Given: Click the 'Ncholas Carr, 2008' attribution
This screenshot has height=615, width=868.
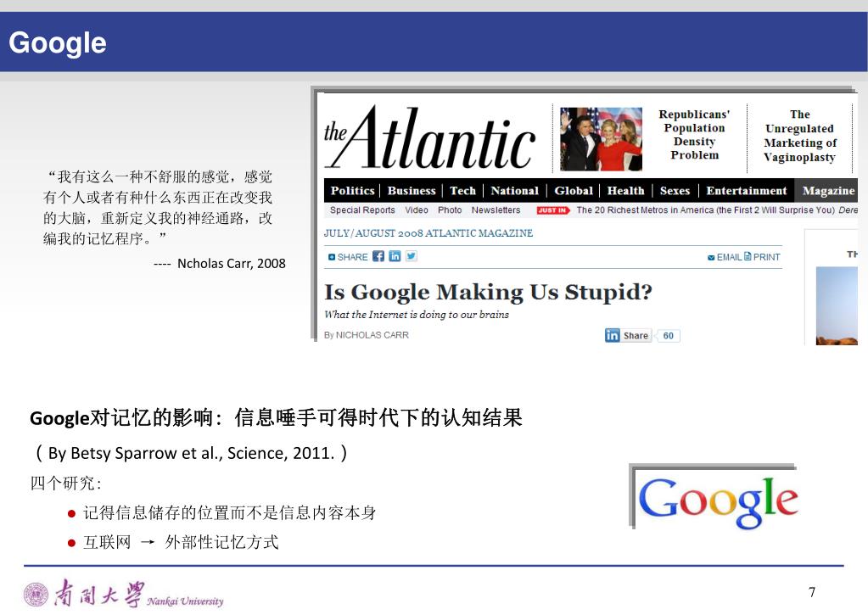Looking at the screenshot, I should 232,264.
